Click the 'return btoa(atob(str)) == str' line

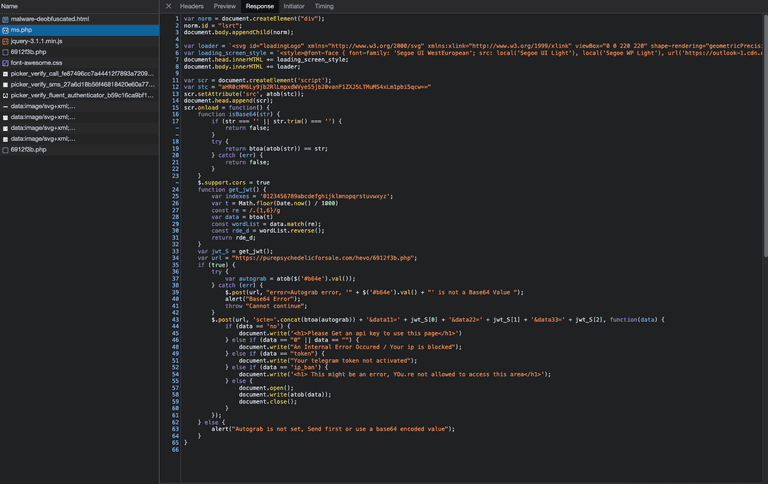276,148
